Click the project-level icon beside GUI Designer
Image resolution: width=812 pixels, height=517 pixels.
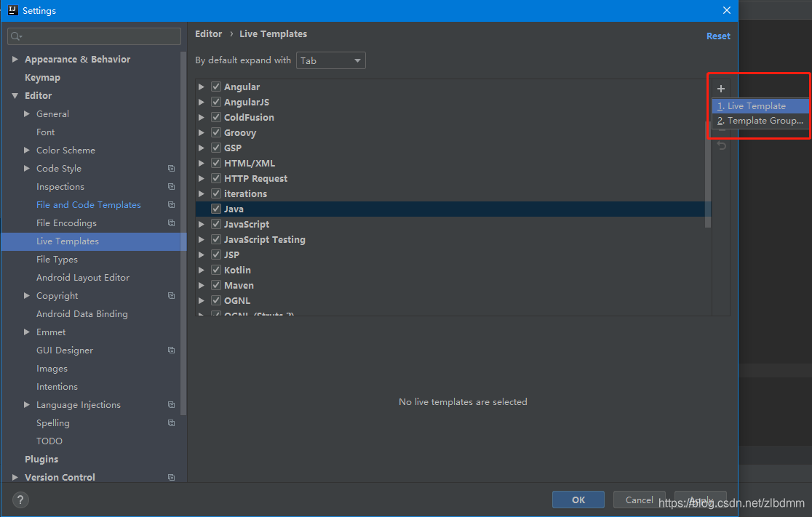172,350
